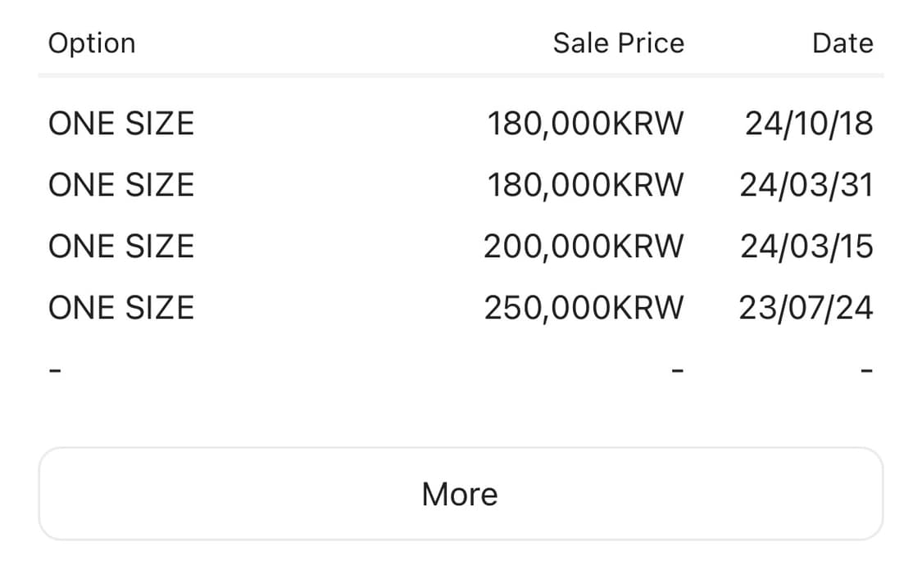Click ONE SIZE in the 200,000KRW row
The image size is (922, 588).
pos(121,247)
